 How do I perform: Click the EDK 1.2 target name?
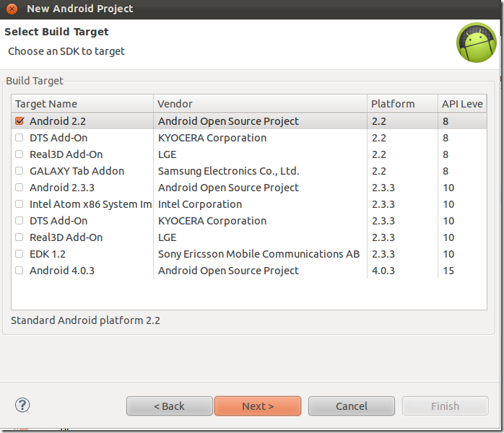pos(48,254)
